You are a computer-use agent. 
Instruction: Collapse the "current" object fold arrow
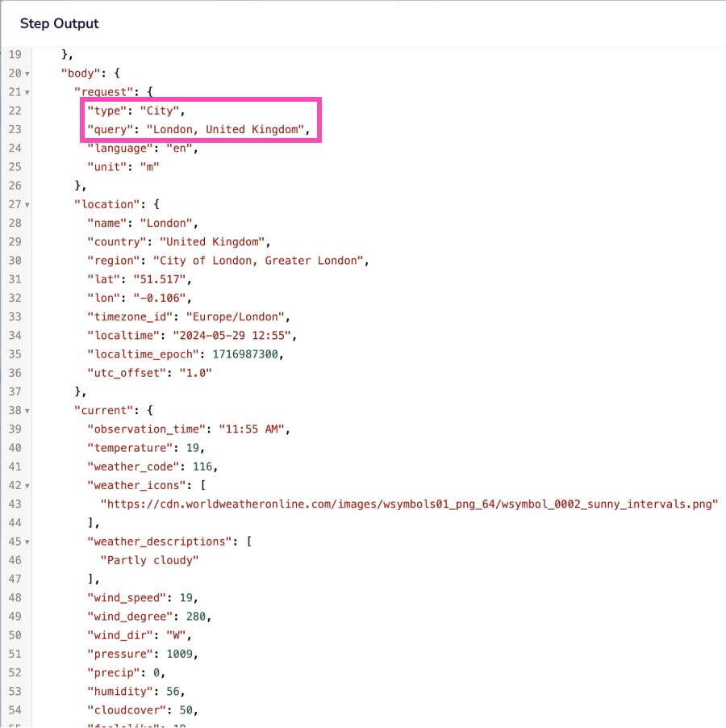point(27,410)
